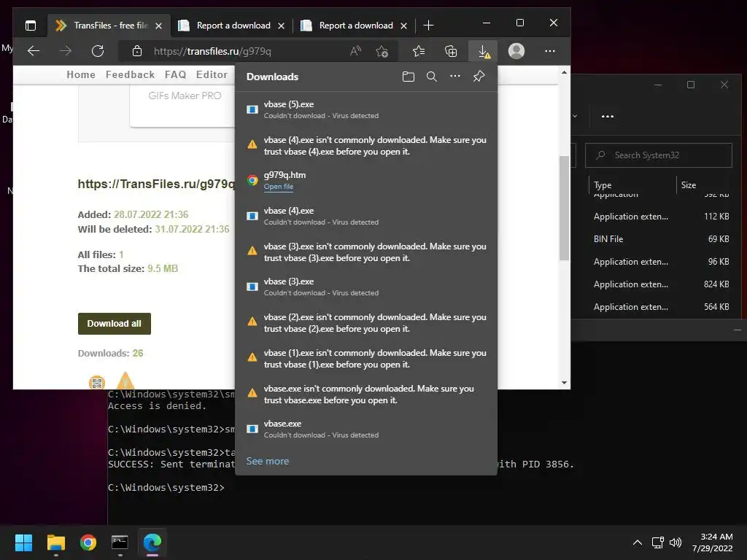Select vbase (5).exe download entry
747x560 pixels.
(366, 109)
